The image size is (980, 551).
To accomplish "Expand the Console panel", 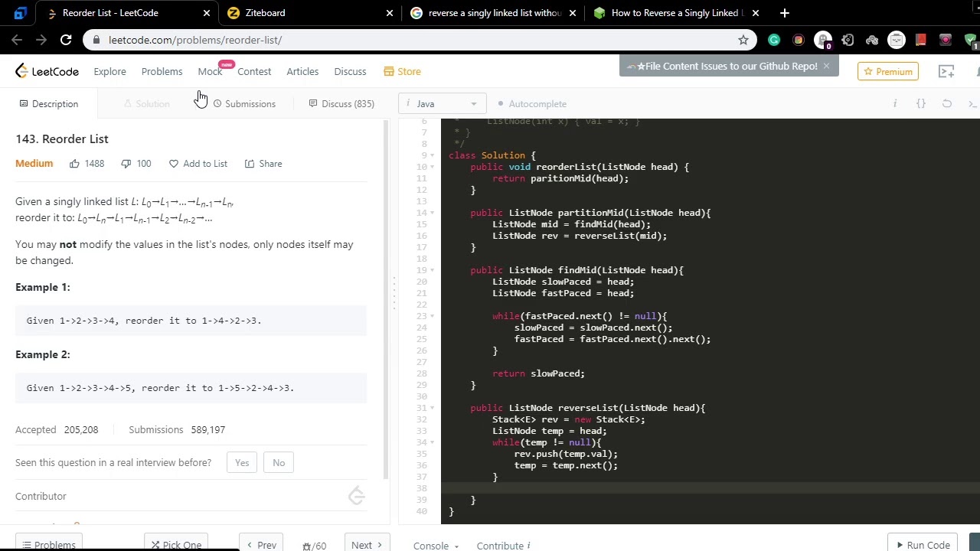I will tap(436, 546).
